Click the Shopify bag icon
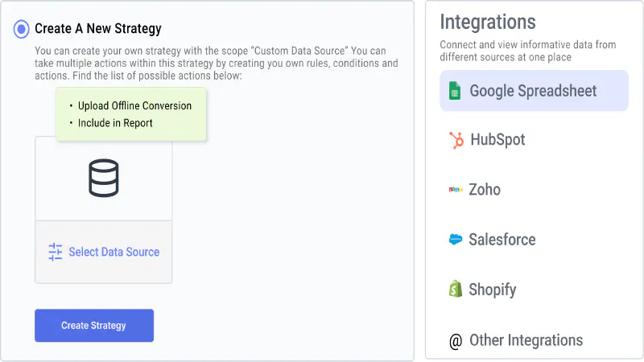This screenshot has height=362, width=644. pos(455,289)
